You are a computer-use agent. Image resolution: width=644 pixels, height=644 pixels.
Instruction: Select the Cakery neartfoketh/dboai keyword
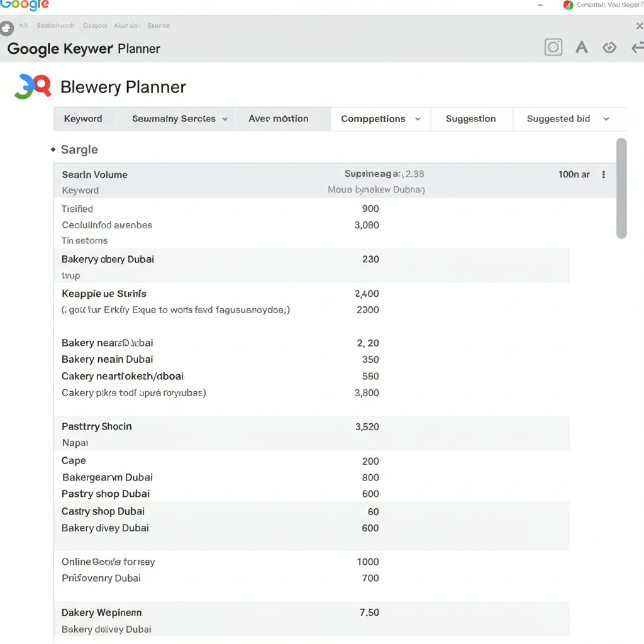coord(123,376)
